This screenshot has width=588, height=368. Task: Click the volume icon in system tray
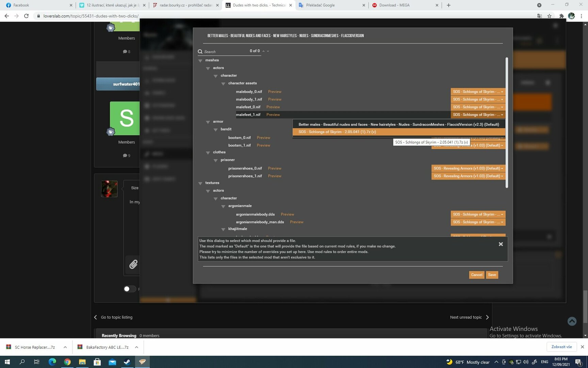tap(526, 362)
